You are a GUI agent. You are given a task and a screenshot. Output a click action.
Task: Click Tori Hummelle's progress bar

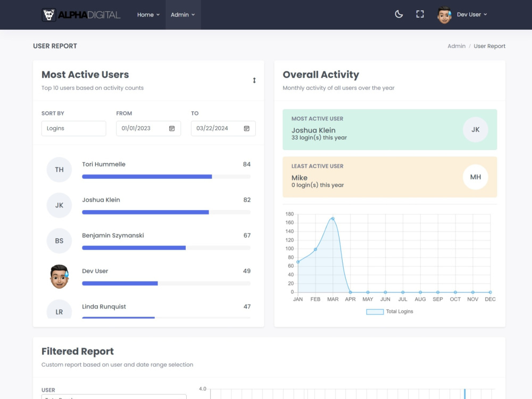(166, 177)
